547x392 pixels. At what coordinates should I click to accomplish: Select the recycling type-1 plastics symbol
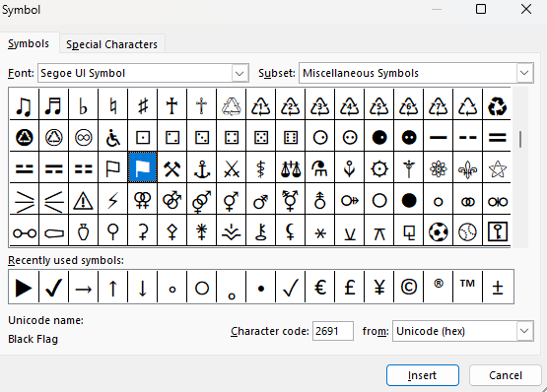coord(260,105)
